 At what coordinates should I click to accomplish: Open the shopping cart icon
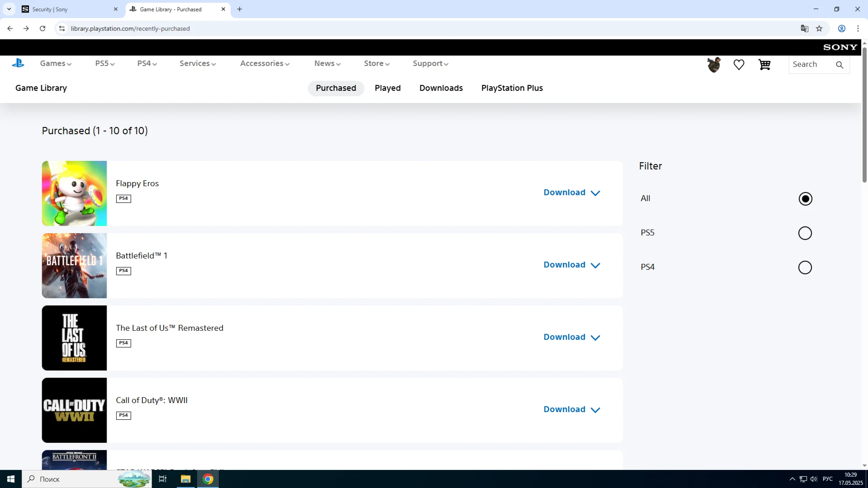pyautogui.click(x=764, y=65)
